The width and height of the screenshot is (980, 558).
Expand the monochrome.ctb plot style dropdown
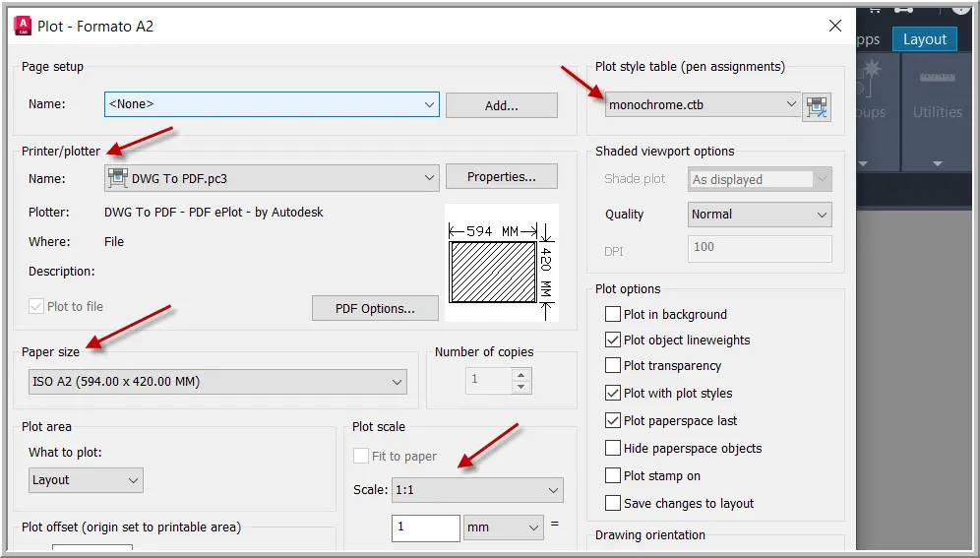(x=703, y=104)
